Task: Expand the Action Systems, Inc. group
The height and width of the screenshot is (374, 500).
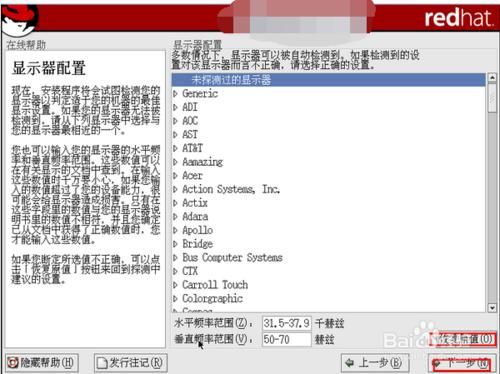Action: click(176, 189)
